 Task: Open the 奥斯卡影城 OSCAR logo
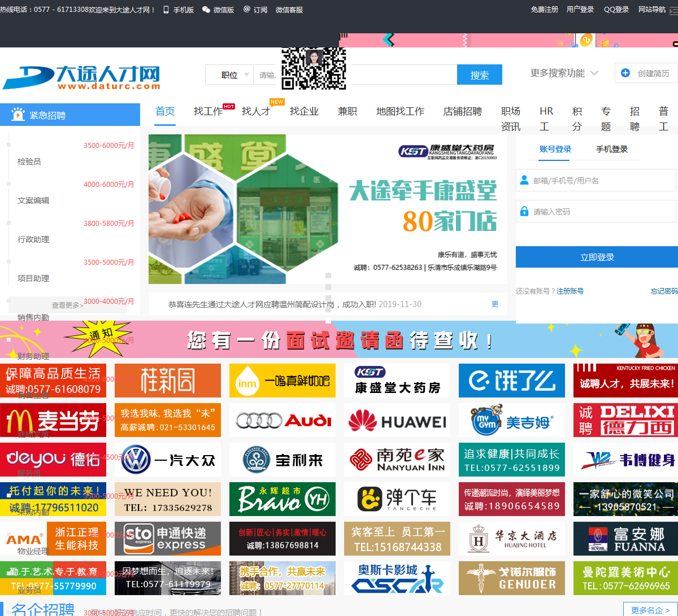[x=397, y=578]
